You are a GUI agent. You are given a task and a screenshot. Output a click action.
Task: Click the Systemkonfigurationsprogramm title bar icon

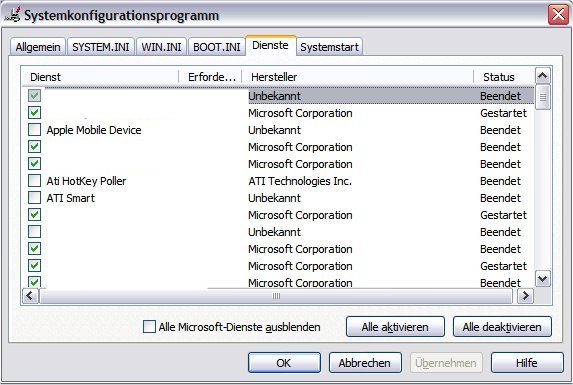click(x=12, y=15)
